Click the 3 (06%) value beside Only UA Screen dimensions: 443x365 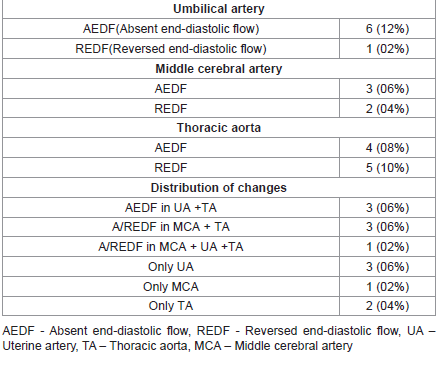387,267
